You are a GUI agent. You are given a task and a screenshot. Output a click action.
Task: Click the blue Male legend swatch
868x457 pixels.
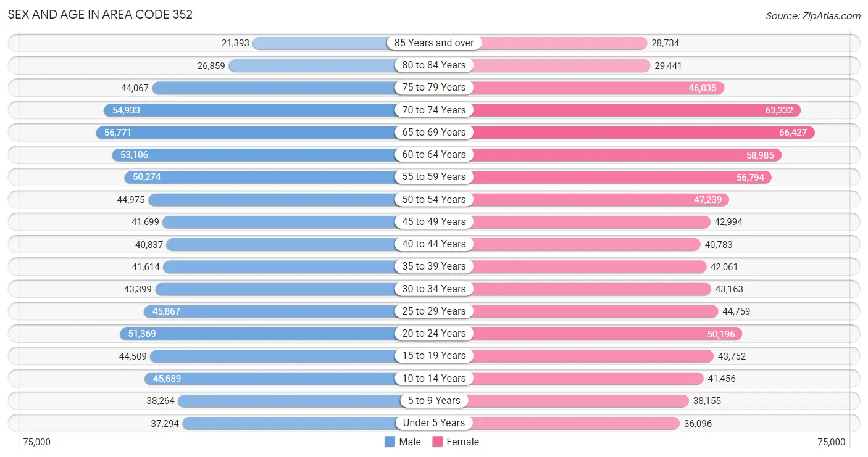point(390,442)
